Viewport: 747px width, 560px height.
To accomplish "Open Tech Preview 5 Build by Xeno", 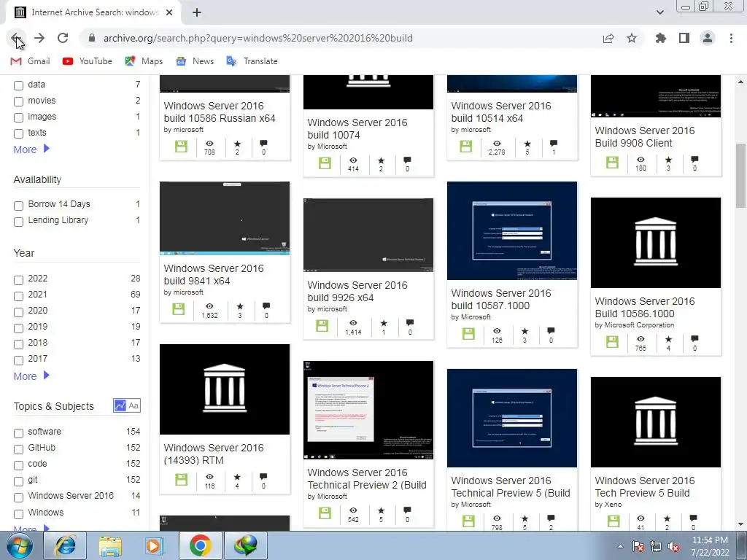I will [644, 486].
